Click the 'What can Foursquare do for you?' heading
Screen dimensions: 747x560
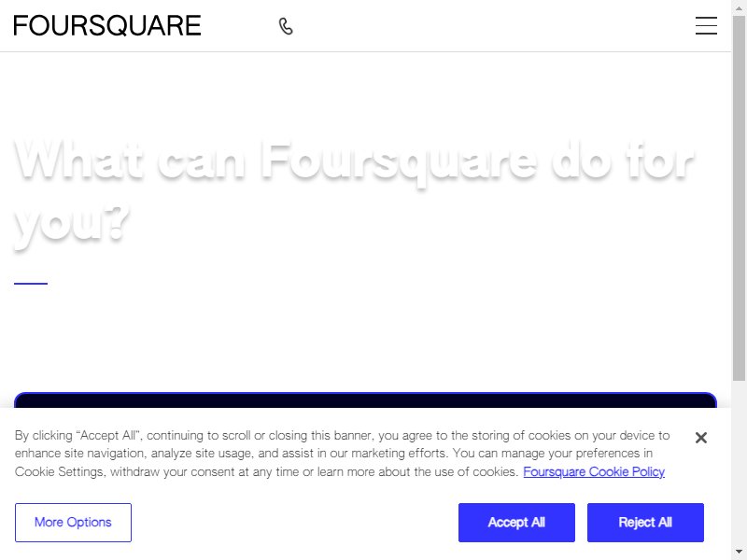(354, 192)
